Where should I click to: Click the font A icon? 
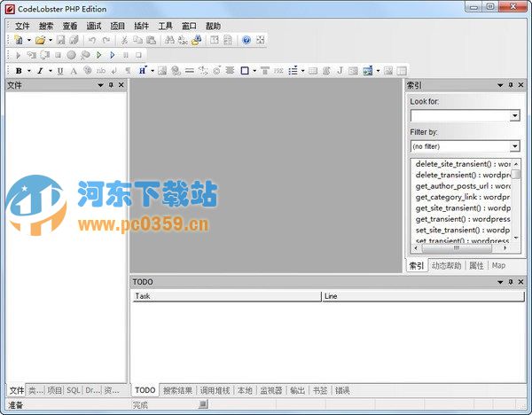pyautogui.click(x=74, y=71)
